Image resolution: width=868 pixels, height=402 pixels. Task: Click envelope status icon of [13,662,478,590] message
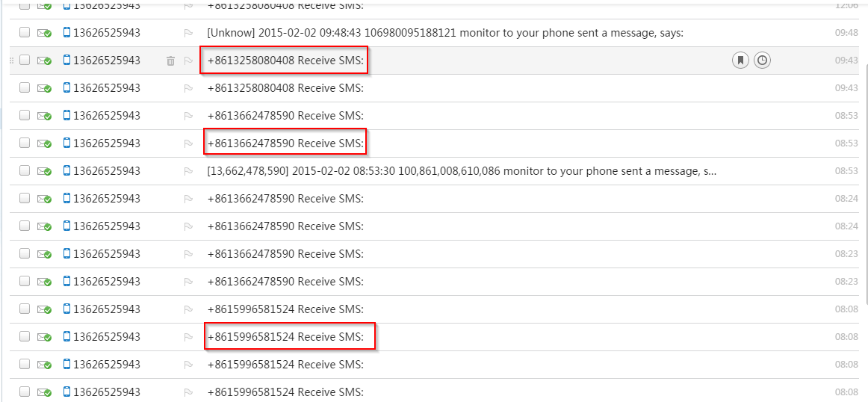click(44, 171)
